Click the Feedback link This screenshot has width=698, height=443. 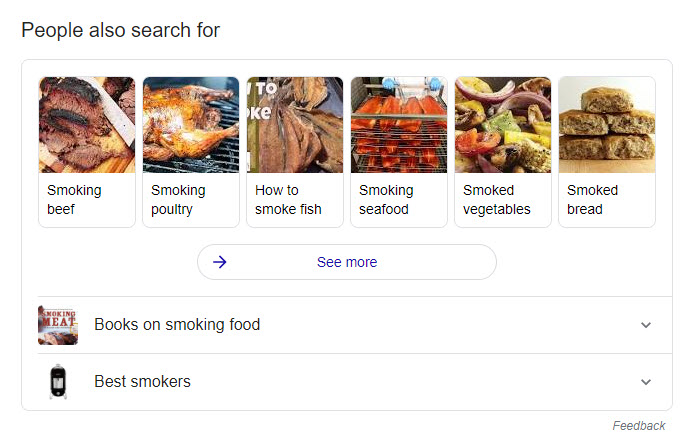(638, 426)
